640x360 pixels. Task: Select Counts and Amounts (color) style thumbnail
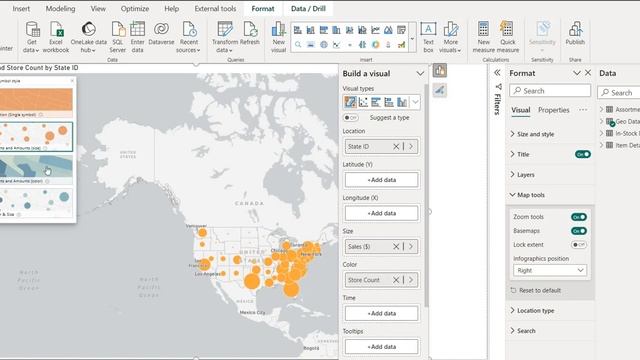tap(36, 169)
